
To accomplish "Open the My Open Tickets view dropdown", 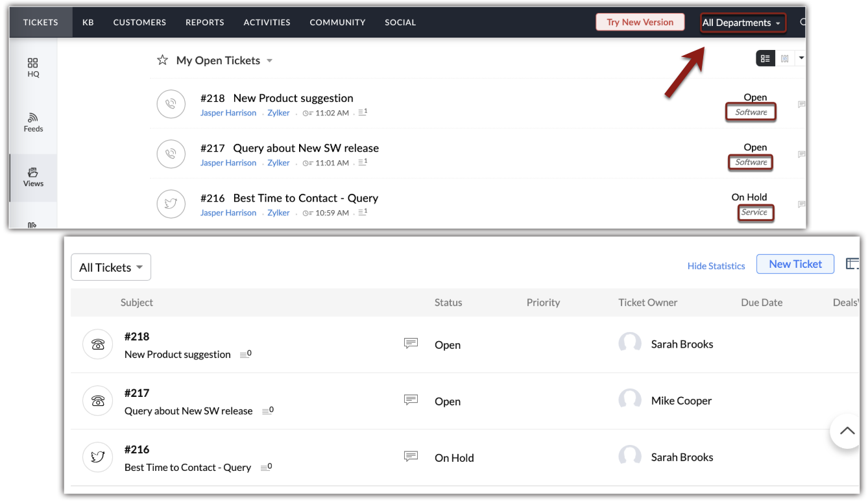I will 269,61.
